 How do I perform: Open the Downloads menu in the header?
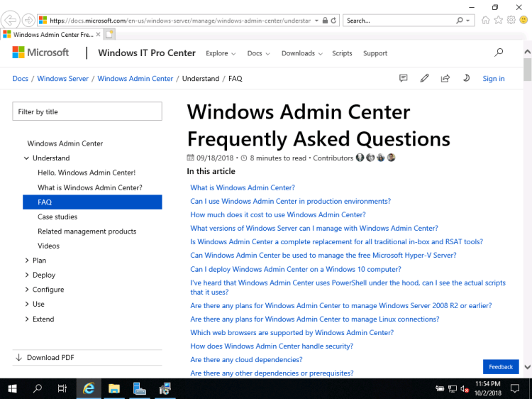[x=301, y=53]
